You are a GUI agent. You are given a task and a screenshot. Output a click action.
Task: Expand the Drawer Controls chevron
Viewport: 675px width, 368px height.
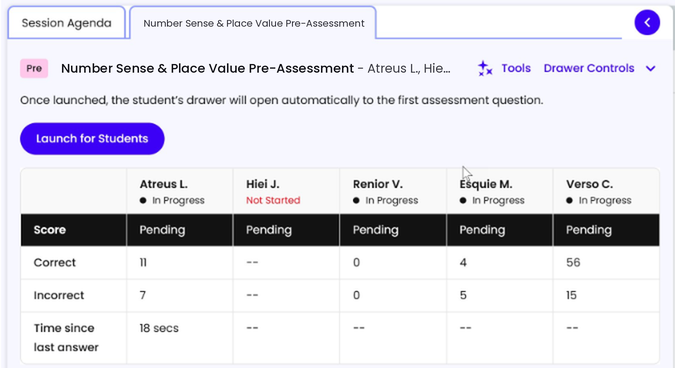[x=650, y=68]
